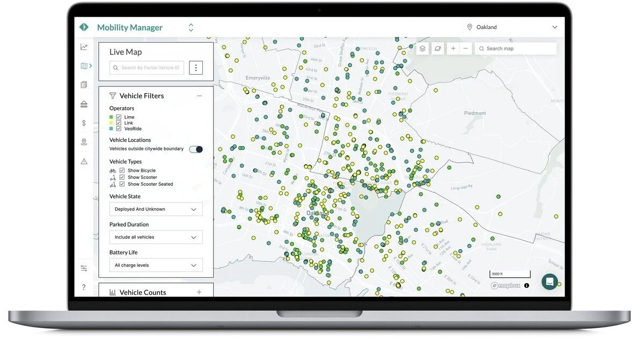
Task: Click the VeoRide teal color swatch
Action: [x=111, y=129]
